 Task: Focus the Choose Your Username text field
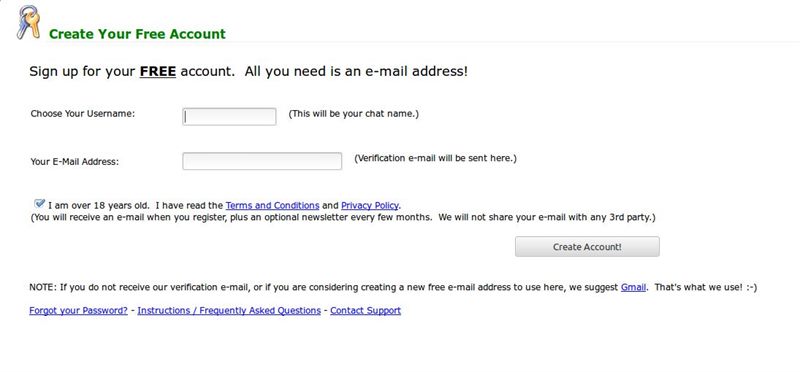[229, 116]
